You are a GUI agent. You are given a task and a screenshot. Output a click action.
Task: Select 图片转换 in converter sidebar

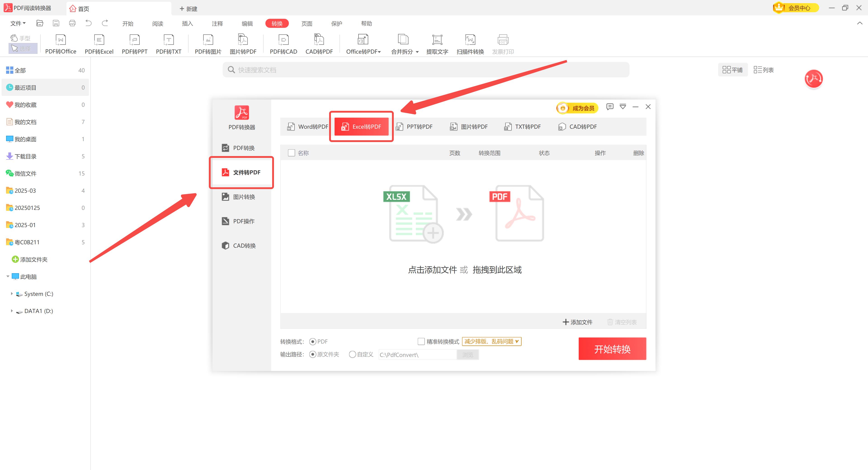tap(242, 197)
